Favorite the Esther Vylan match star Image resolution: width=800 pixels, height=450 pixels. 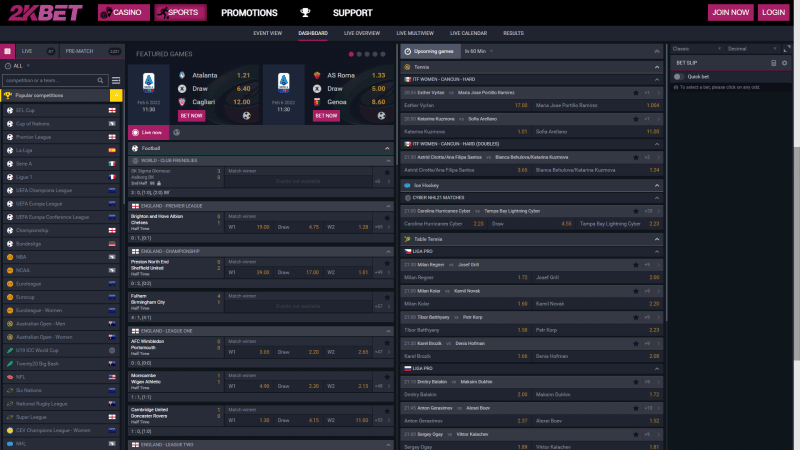636,93
